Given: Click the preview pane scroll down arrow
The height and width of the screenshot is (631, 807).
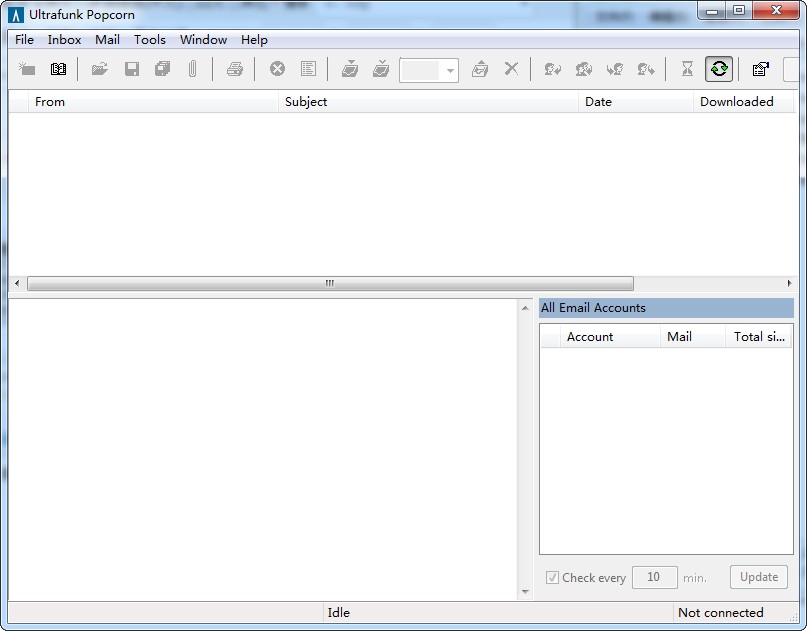Looking at the screenshot, I should [525, 592].
